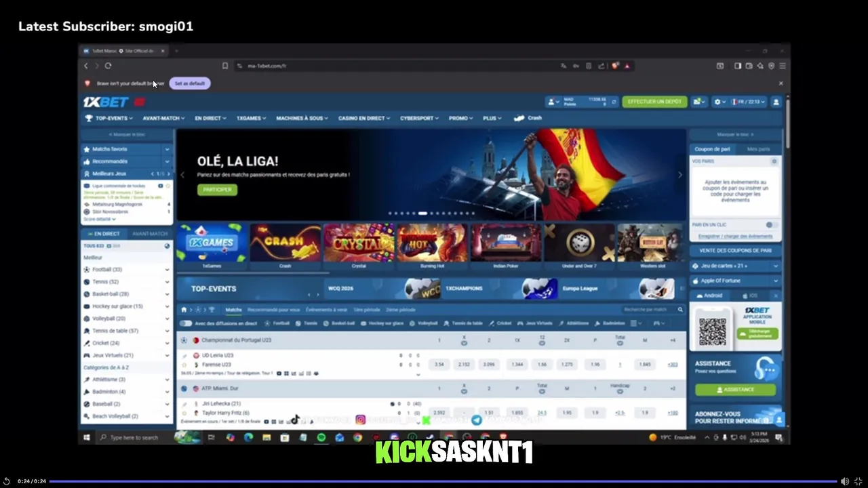Click the video player replay icon
This screenshot has width=868, height=488.
pos(7,481)
